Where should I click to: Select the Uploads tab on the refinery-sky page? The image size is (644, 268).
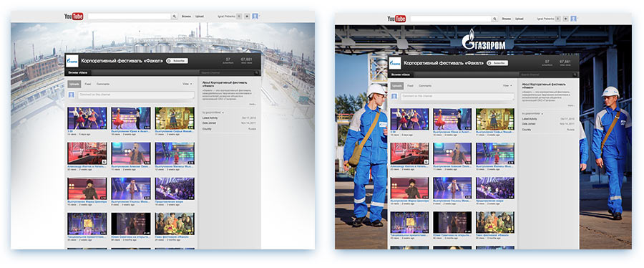[74, 84]
